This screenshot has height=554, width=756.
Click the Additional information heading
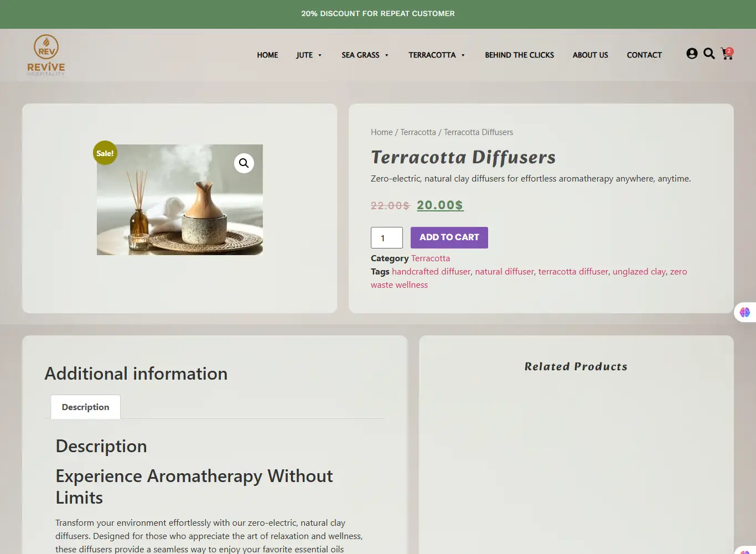point(136,374)
